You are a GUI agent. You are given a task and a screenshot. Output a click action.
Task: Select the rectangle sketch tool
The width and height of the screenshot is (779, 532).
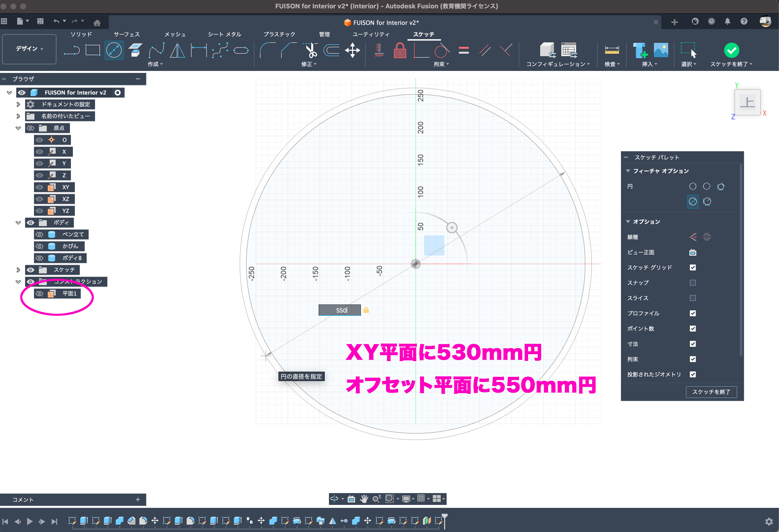tap(93, 50)
